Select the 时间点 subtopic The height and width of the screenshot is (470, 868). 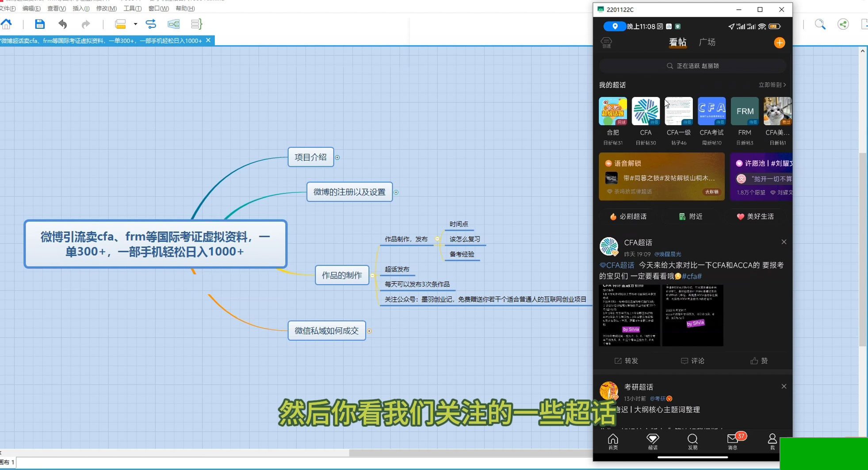(x=459, y=224)
